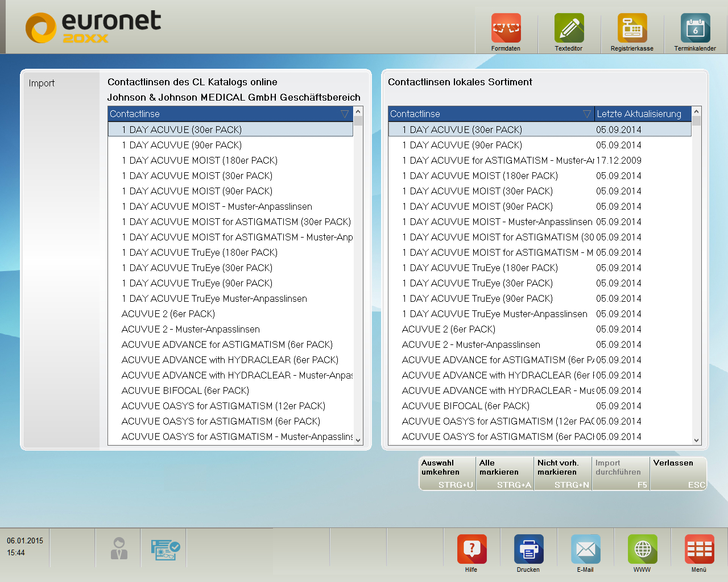Viewport: 728px width, 582px height.
Task: Click the user person icon in bottom bar
Action: 119,548
